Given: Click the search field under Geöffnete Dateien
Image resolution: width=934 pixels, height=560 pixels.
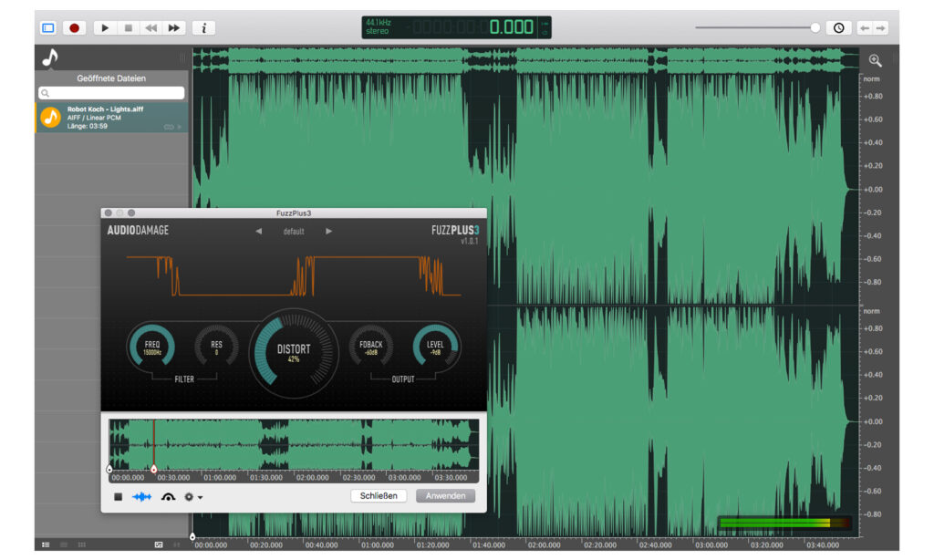Looking at the screenshot, I should [111, 93].
